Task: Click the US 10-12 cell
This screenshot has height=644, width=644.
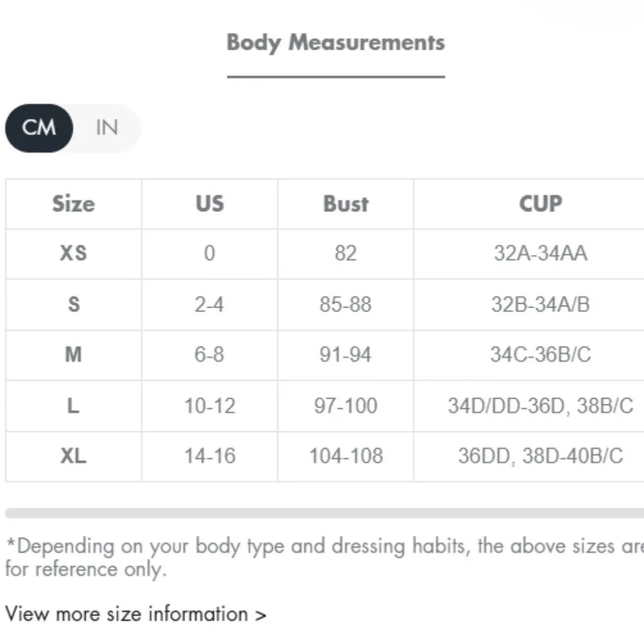Action: click(x=209, y=406)
